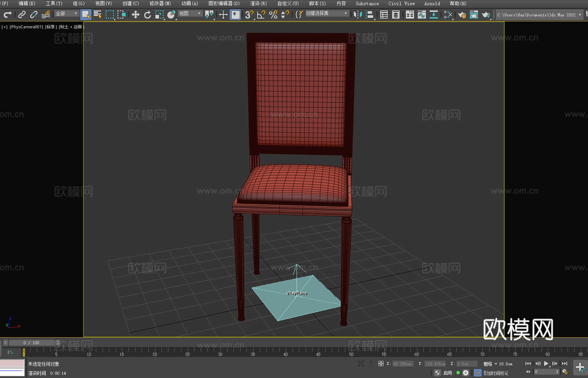588x378 pixels.
Task: Open the [+] viewport general menu
Action: [x=4, y=27]
